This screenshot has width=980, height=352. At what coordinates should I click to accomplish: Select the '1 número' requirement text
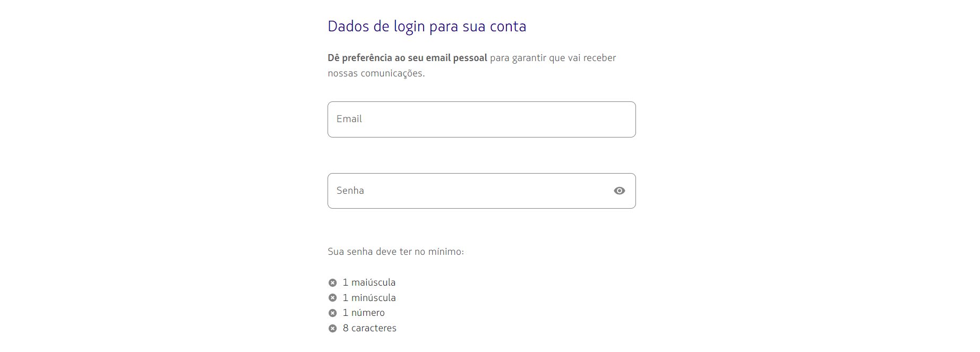[364, 313]
